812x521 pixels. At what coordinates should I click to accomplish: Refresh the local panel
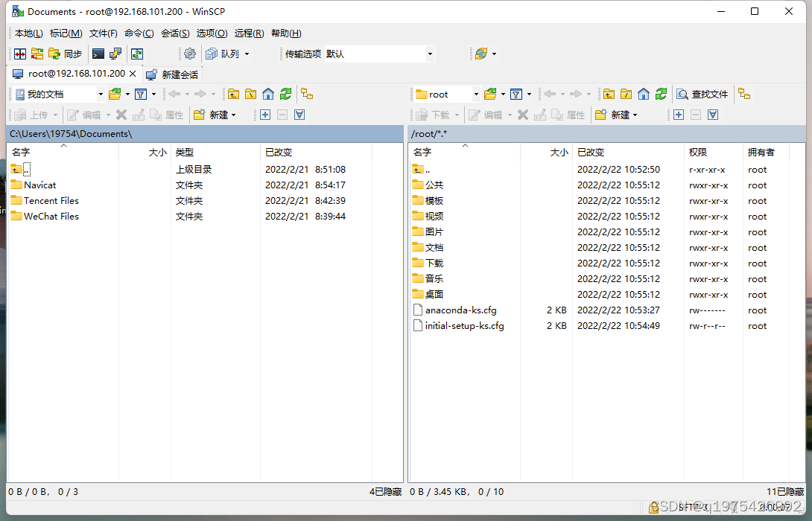286,95
